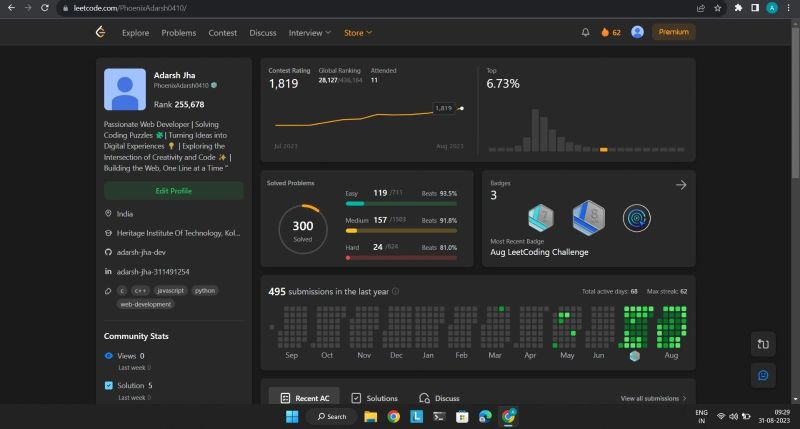Open Microsoft Store from taskbar
This screenshot has height=429, width=800.
click(x=462, y=416)
